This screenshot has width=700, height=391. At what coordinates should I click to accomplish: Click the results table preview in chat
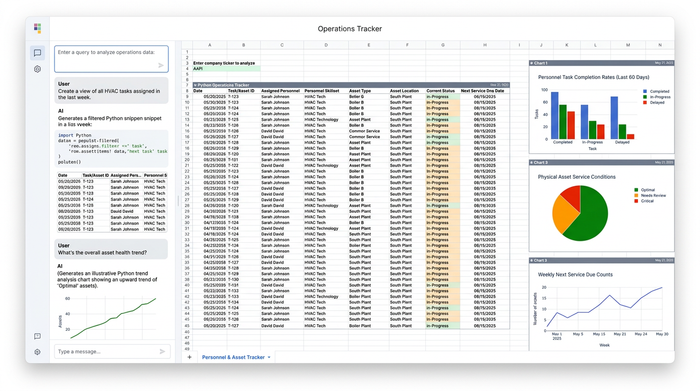point(112,202)
